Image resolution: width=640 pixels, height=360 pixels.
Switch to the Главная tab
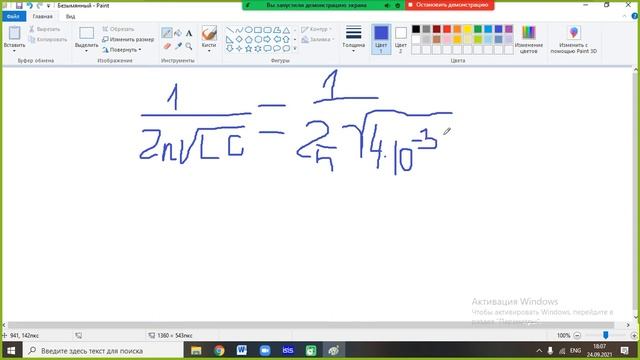[42, 16]
